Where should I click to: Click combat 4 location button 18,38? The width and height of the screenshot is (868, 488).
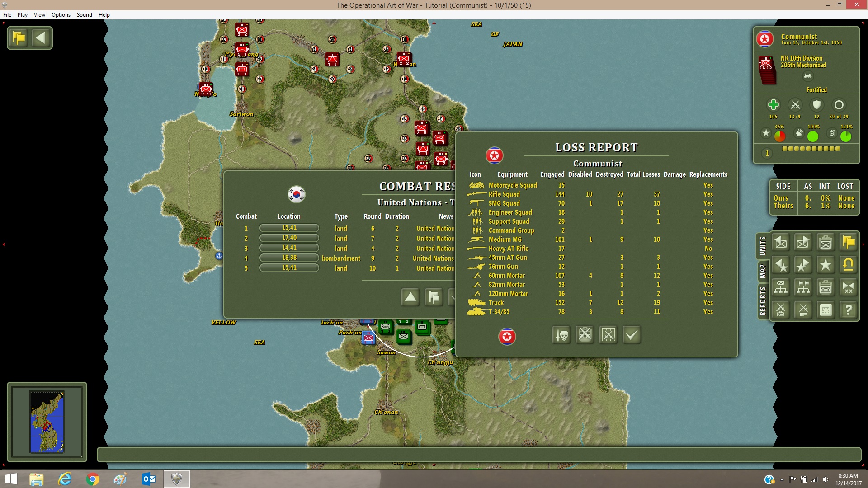coord(289,258)
